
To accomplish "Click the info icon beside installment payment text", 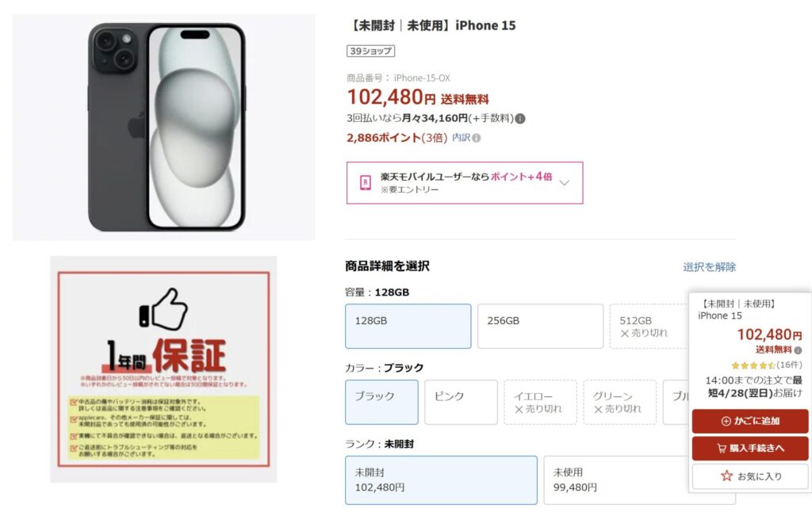I will [520, 119].
